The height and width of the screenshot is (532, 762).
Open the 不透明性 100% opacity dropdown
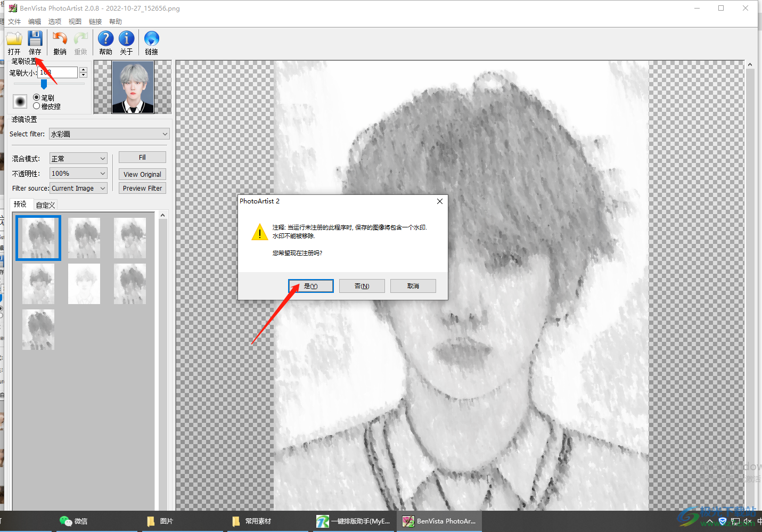[x=78, y=174]
